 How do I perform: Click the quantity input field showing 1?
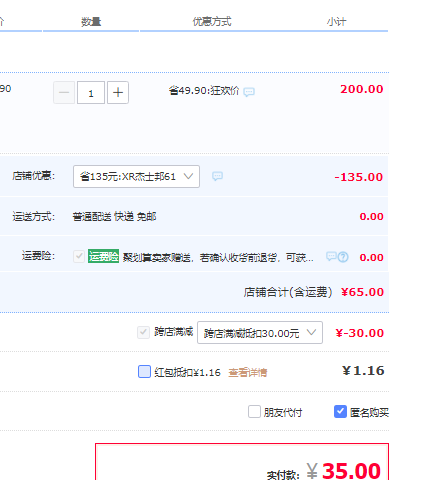(x=91, y=92)
